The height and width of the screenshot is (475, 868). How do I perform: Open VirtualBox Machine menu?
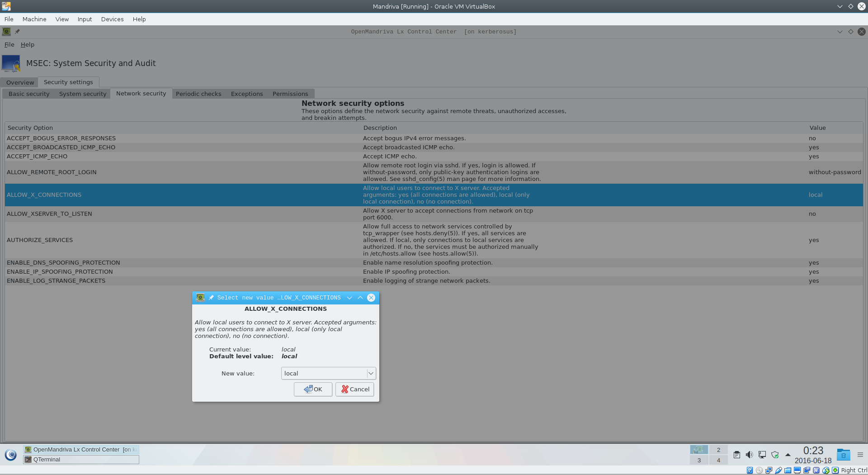point(34,19)
